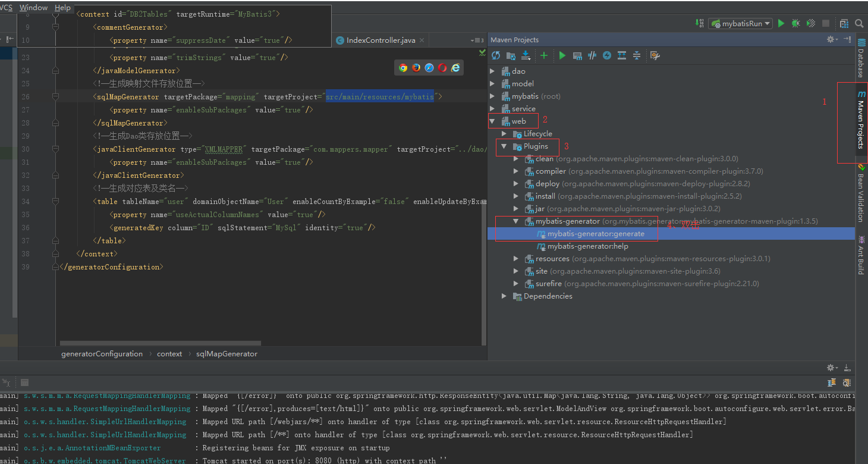The image size is (868, 464).
Task: Toggle code fold at line 30
Action: coord(56,149)
